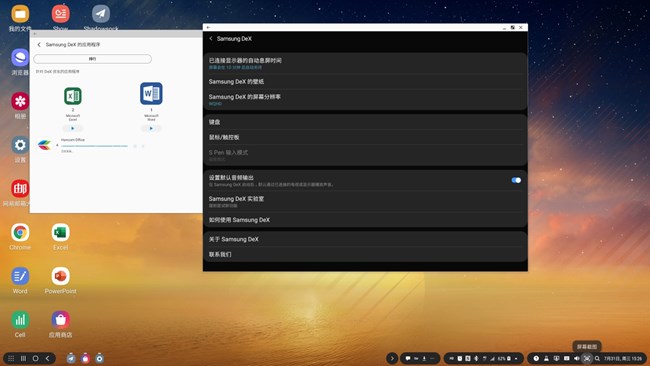This screenshot has width=650, height=366.
Task: Launch the PowerPoint desktop shortcut
Action: coord(61,276)
